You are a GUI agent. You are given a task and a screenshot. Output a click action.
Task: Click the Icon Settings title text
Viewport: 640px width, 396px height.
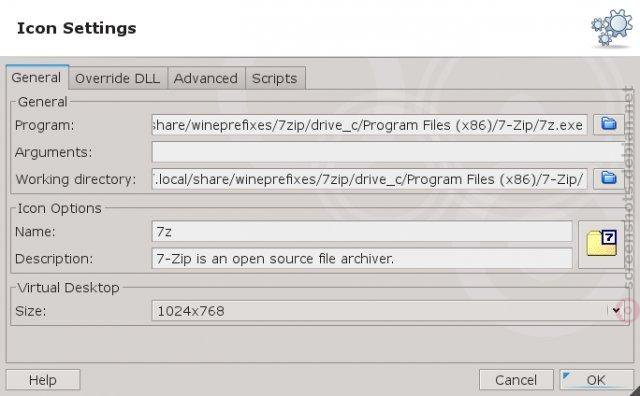[x=77, y=28]
